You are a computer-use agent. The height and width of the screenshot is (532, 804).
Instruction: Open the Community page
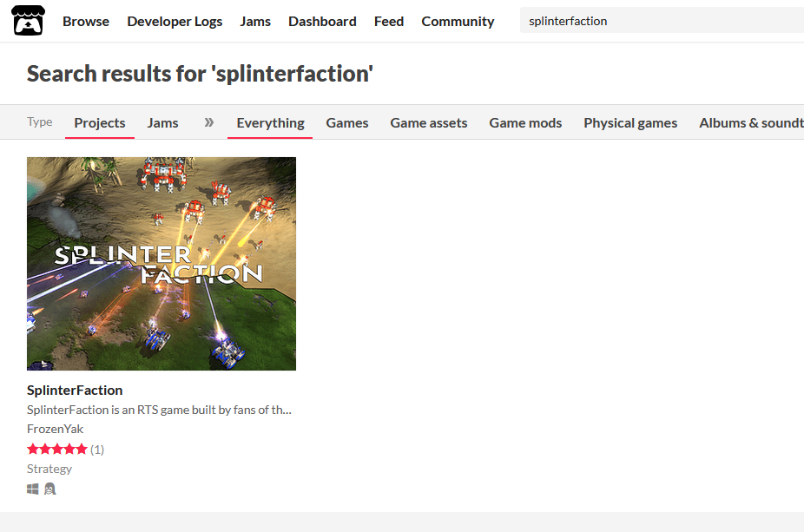(x=458, y=21)
